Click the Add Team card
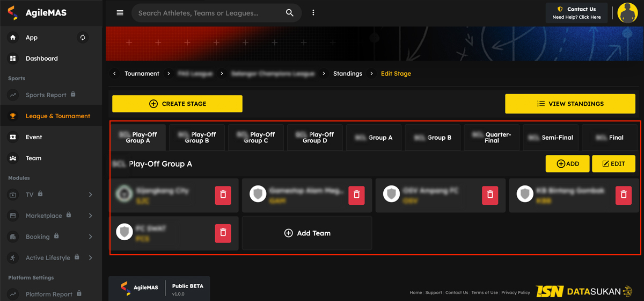Screen dimensions: 644x301 click(x=307, y=233)
